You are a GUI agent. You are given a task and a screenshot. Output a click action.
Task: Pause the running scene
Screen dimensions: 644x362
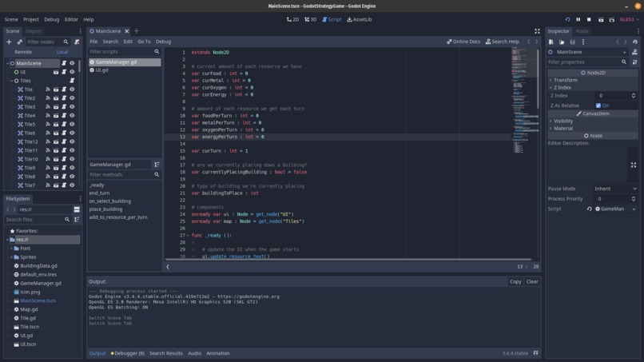(x=578, y=19)
